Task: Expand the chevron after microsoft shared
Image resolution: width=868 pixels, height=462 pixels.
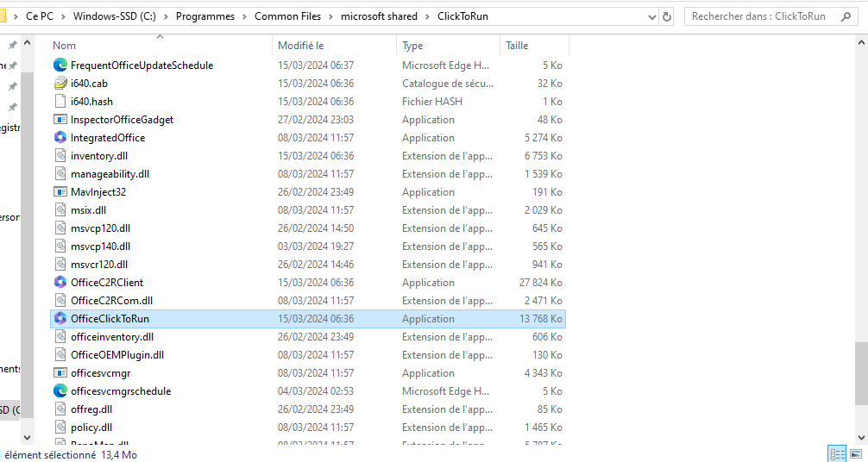Action: point(427,16)
